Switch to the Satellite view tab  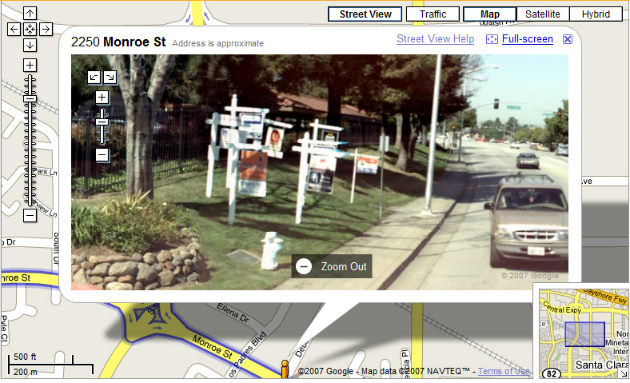[x=542, y=14]
